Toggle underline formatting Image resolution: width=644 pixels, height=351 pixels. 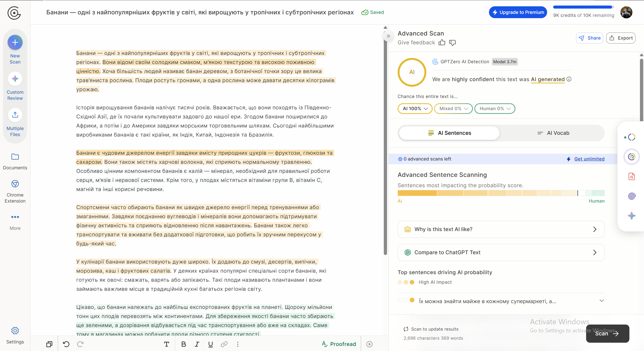coord(211,344)
